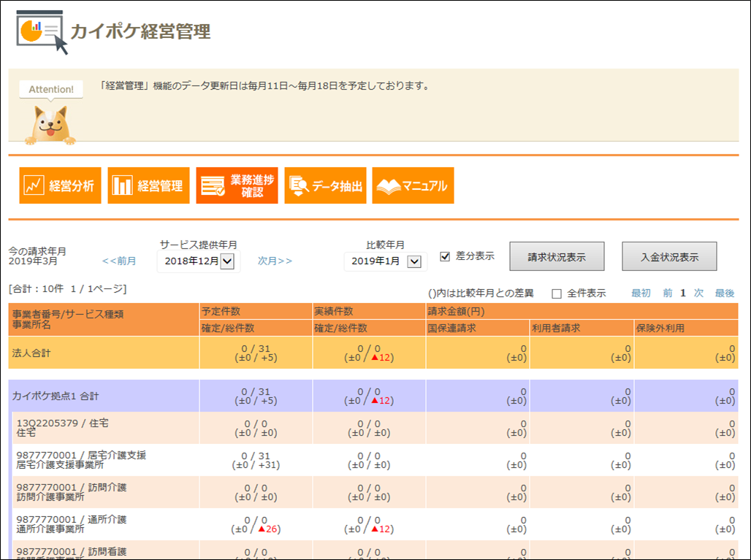Open マニュアル via its open book icon
The height and width of the screenshot is (560, 751).
click(x=389, y=186)
